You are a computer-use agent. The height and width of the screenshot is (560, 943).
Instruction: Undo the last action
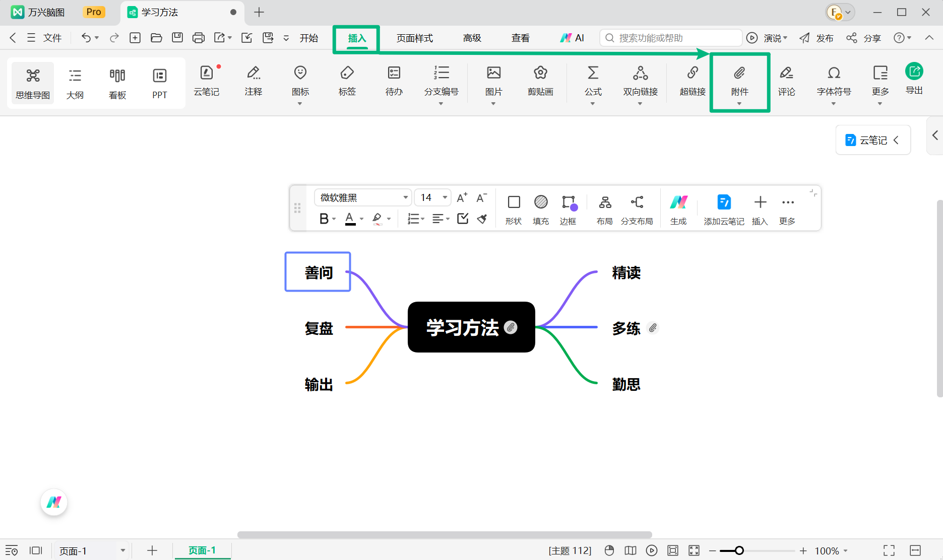click(86, 38)
